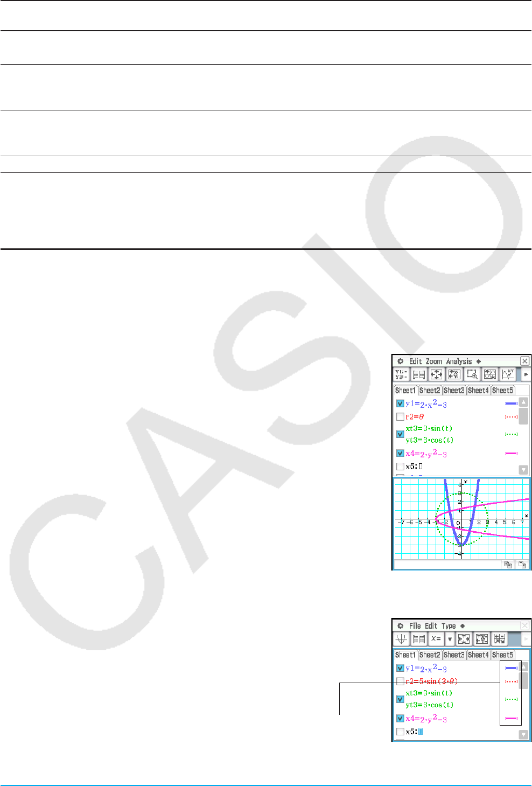Viewport: 532px width, 786px height.
Task: Click magenta line style of x4 in lower window
Action: [x=511, y=718]
